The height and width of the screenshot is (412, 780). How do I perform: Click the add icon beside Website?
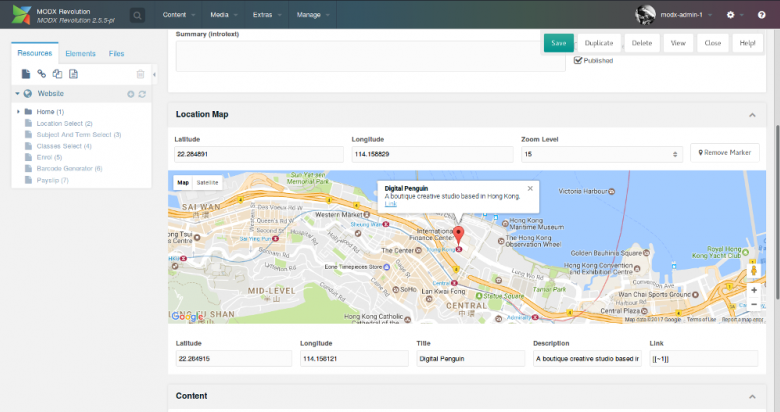tap(130, 94)
